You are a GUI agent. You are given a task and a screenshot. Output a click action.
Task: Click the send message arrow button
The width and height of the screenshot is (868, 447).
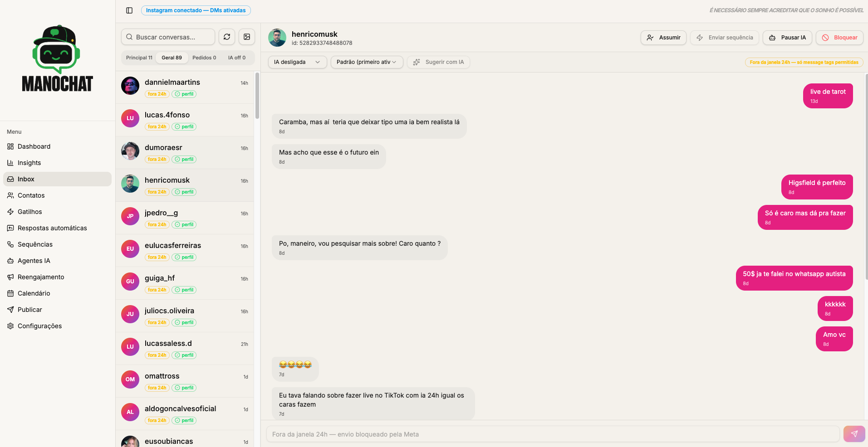pyautogui.click(x=854, y=434)
